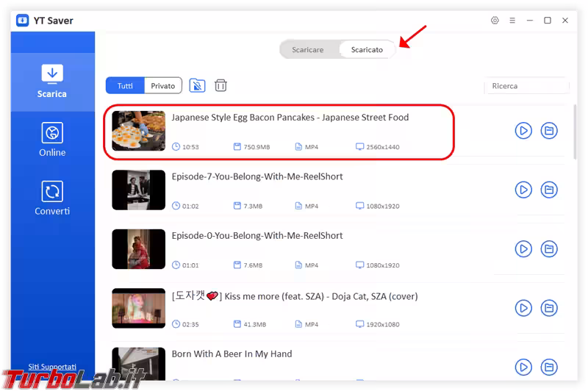Focus the Ricerca search field

coord(526,86)
